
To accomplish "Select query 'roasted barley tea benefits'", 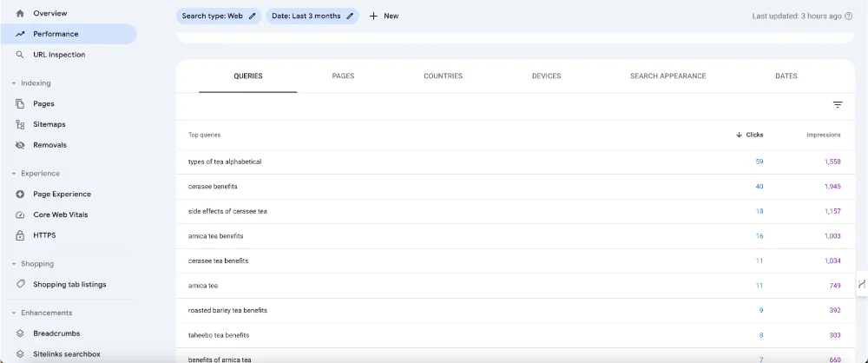I will pos(227,310).
